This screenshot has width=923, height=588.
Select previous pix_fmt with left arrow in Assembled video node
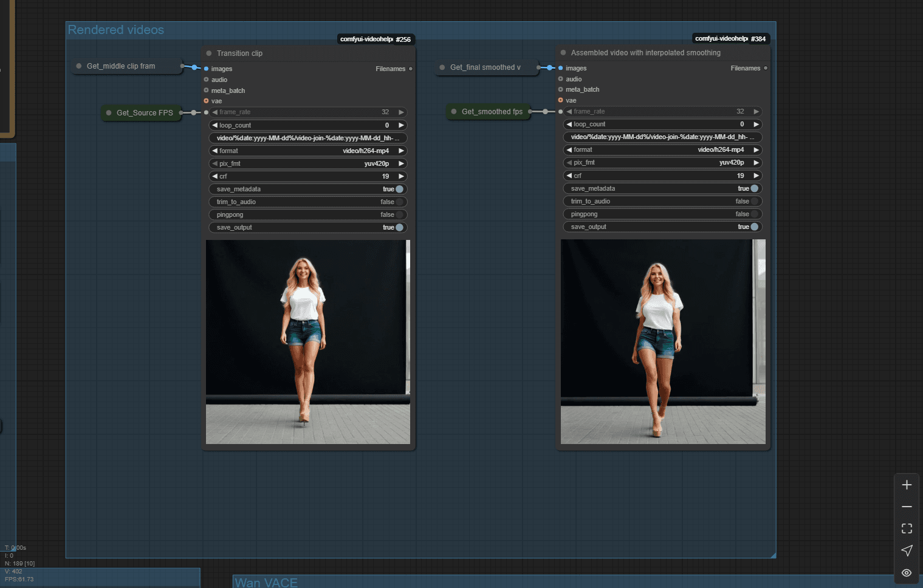pos(569,163)
